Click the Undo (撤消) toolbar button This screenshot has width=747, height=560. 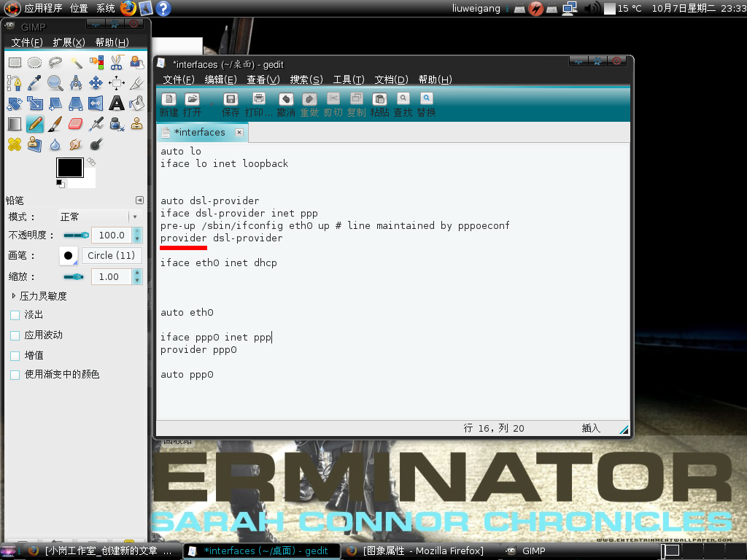[x=286, y=105]
